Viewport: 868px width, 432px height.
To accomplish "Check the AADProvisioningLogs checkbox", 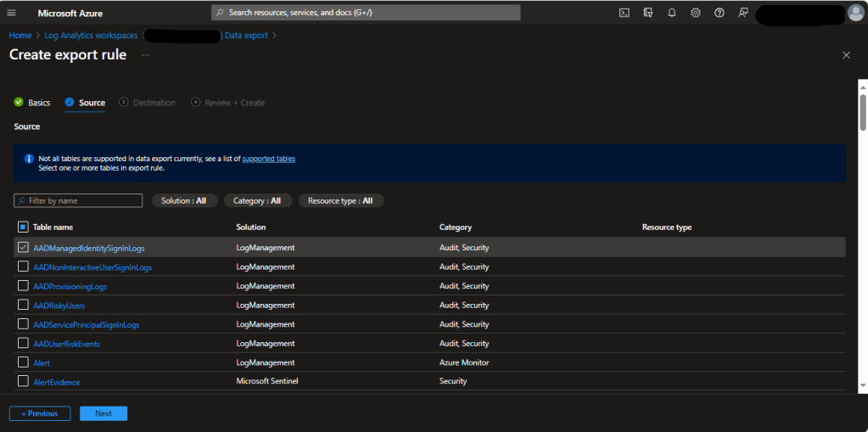I will [23, 286].
